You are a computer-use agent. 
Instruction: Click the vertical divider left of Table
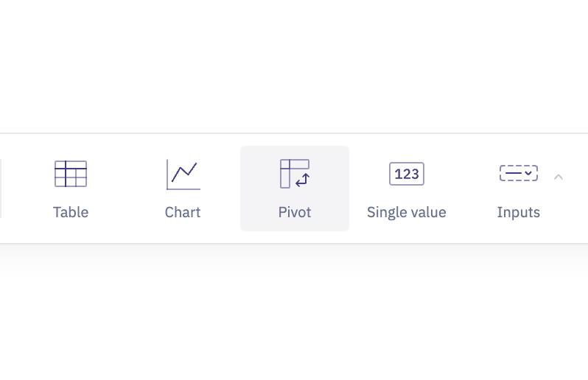coord(1,189)
